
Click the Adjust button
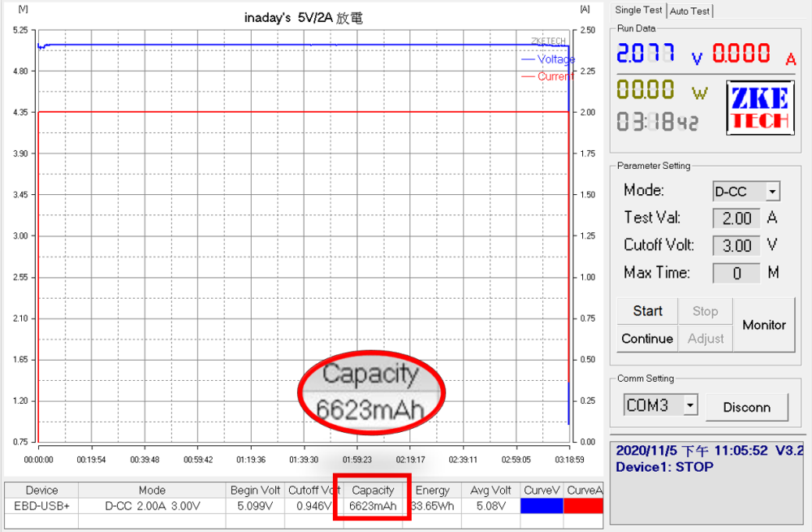[705, 339]
